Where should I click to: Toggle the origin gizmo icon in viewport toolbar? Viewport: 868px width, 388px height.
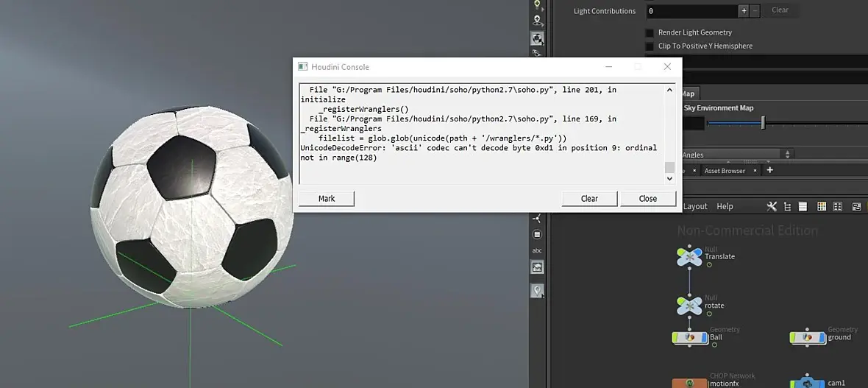(x=537, y=219)
